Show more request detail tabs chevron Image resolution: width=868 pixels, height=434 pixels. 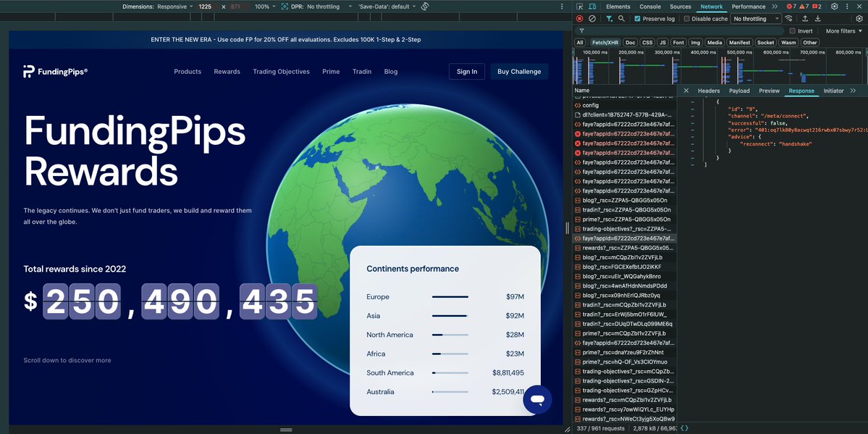[x=853, y=91]
